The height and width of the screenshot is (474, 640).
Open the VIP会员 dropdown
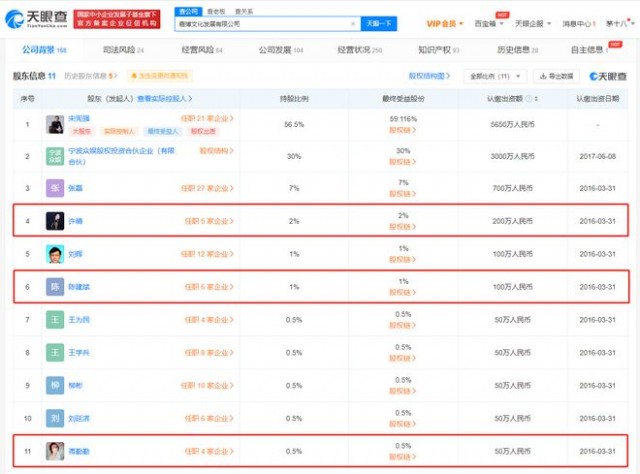[444, 24]
